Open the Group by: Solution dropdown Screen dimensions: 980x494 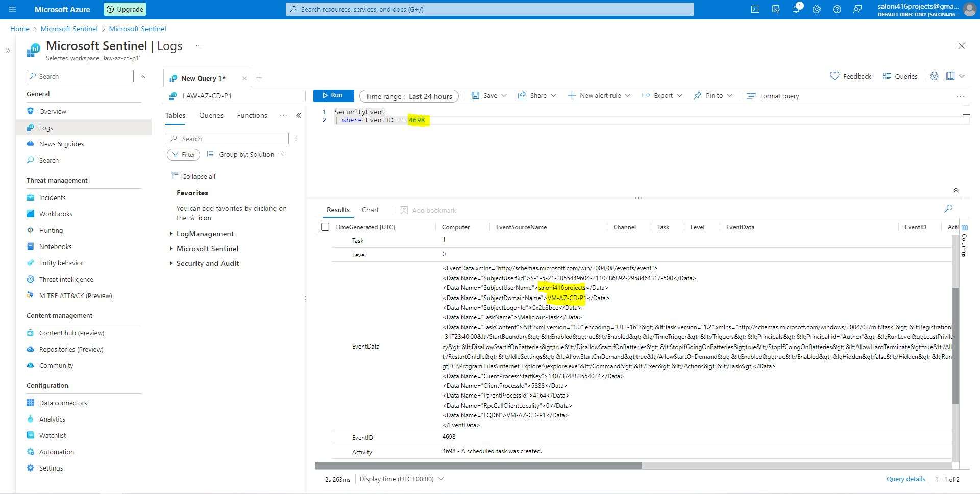[246, 154]
